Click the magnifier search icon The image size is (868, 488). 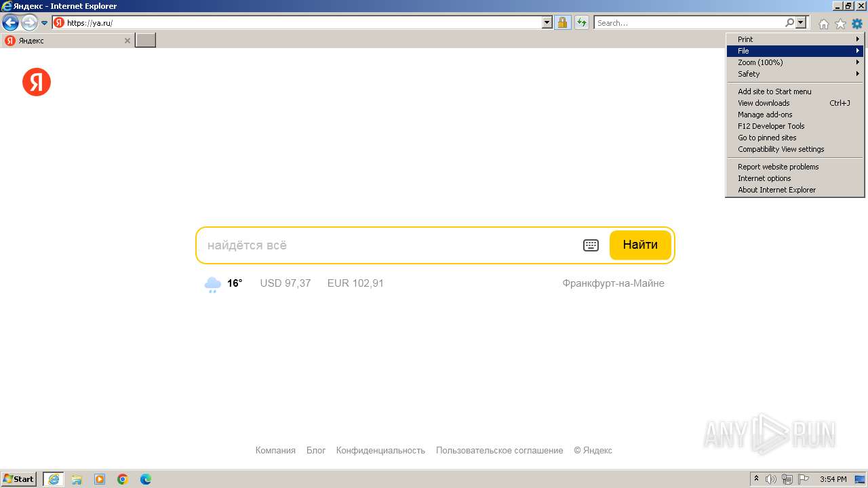[x=789, y=22]
